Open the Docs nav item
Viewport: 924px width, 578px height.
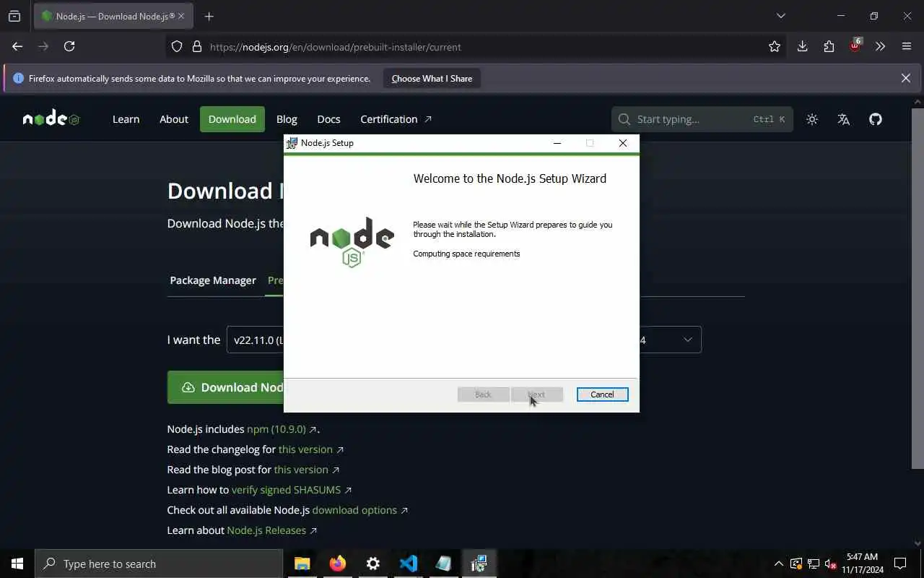pos(328,119)
